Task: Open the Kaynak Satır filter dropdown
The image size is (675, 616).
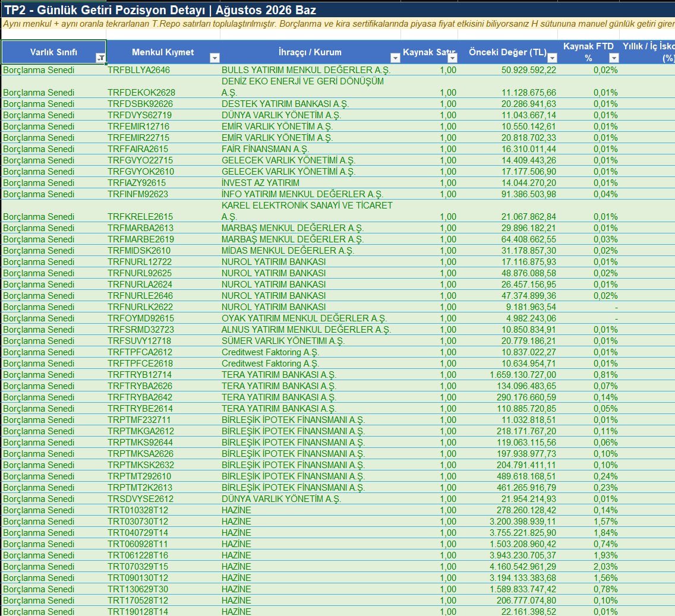Action: (x=452, y=58)
